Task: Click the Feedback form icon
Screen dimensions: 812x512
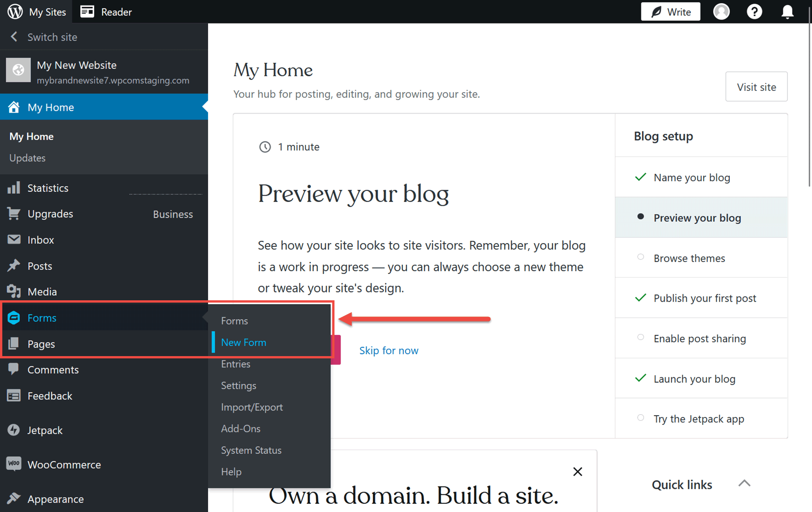Action: (x=14, y=396)
